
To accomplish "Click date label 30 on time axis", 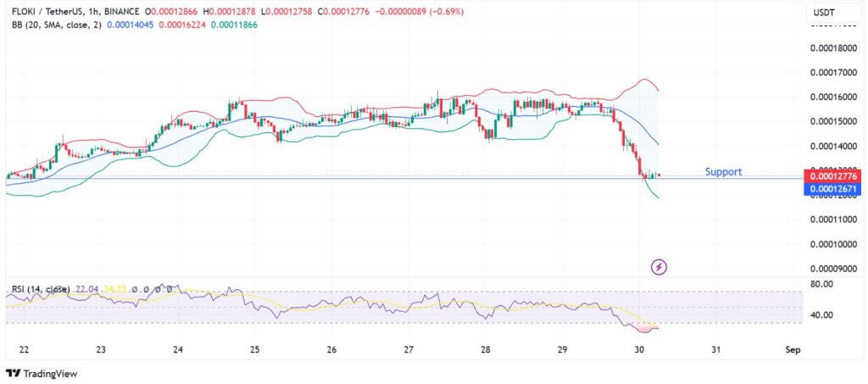I will (639, 350).
